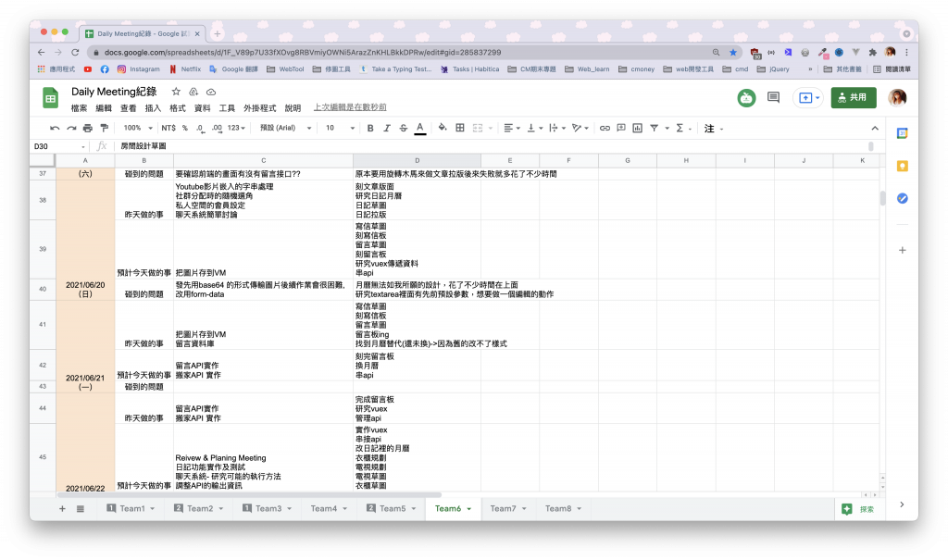Click the last edit history link

[350, 107]
